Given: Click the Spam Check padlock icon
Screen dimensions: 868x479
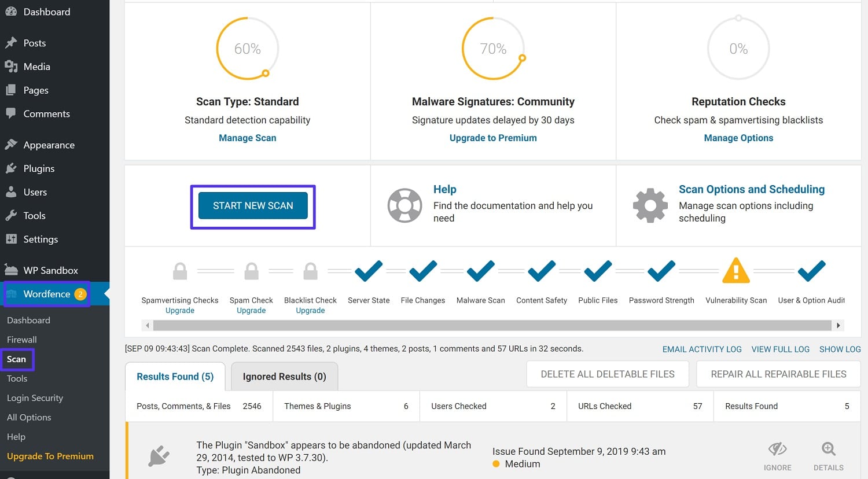Looking at the screenshot, I should pos(251,270).
